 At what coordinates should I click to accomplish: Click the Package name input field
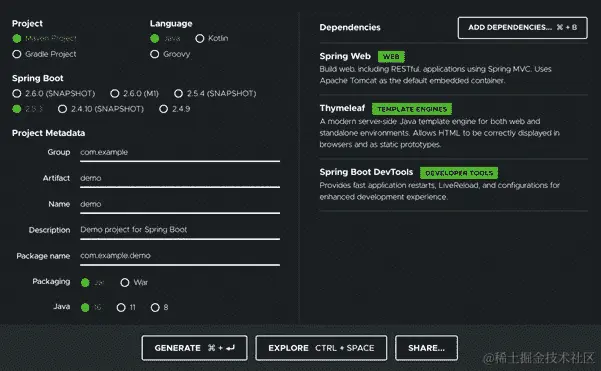click(180, 256)
